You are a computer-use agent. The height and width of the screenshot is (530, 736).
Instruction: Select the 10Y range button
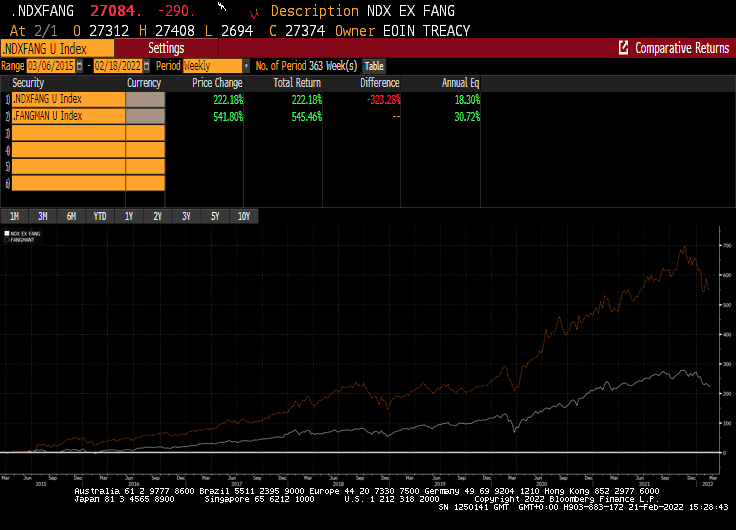(244, 216)
